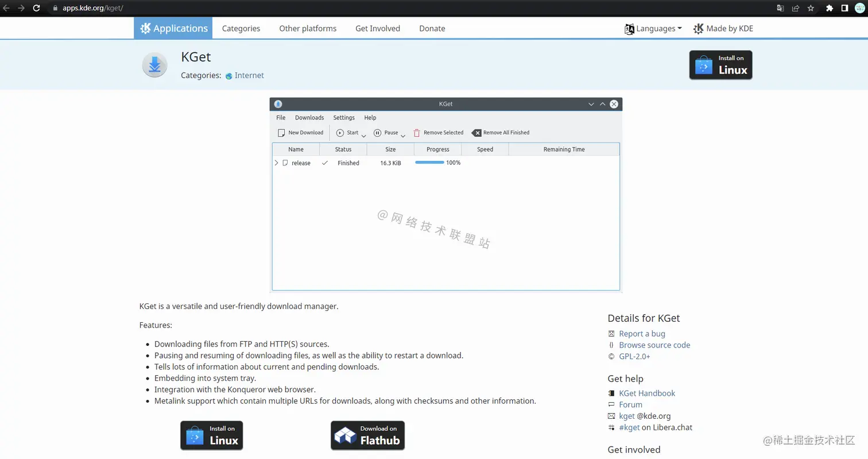The width and height of the screenshot is (868, 459).
Task: Open the Categories nav item
Action: coord(241,28)
